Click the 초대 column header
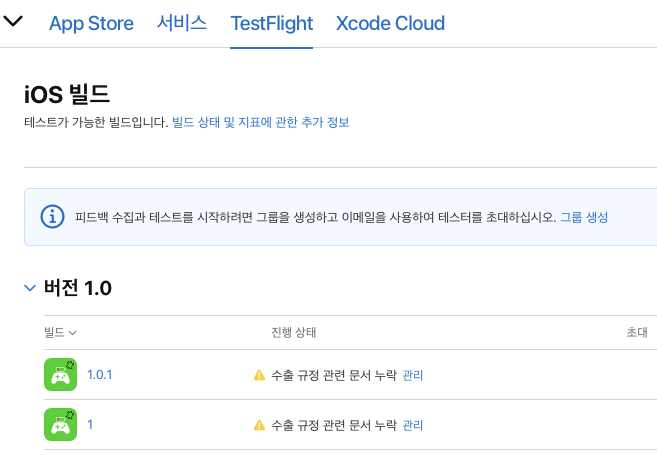Viewport: 657px width, 457px height. [637, 333]
